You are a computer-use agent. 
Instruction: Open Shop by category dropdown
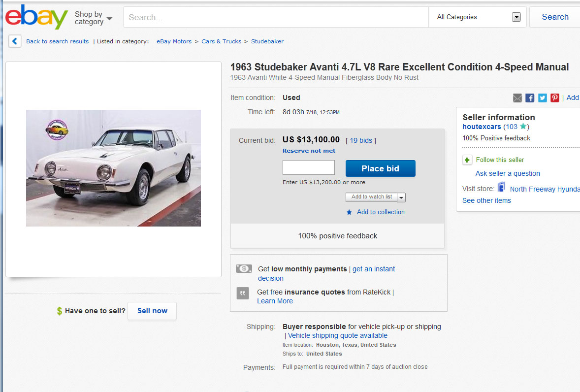point(93,18)
